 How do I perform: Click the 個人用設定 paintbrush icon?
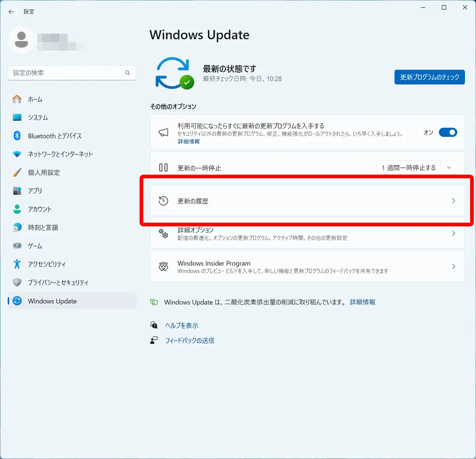pos(17,172)
